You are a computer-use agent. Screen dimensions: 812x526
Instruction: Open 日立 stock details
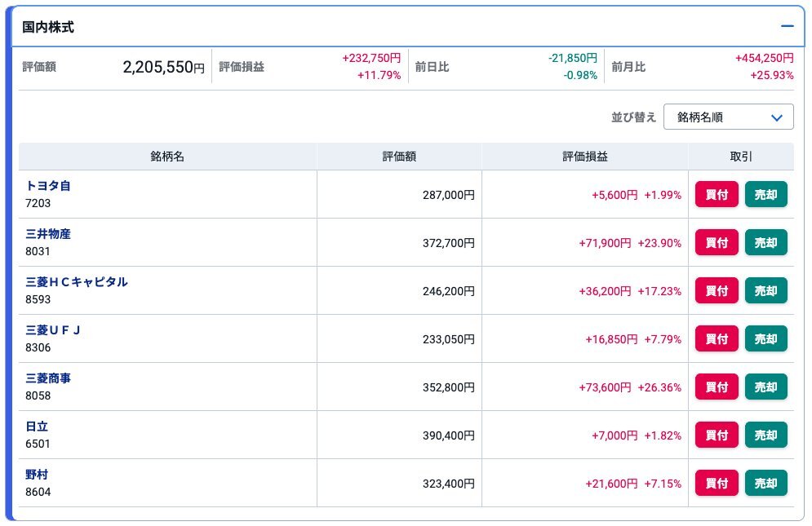(38, 427)
